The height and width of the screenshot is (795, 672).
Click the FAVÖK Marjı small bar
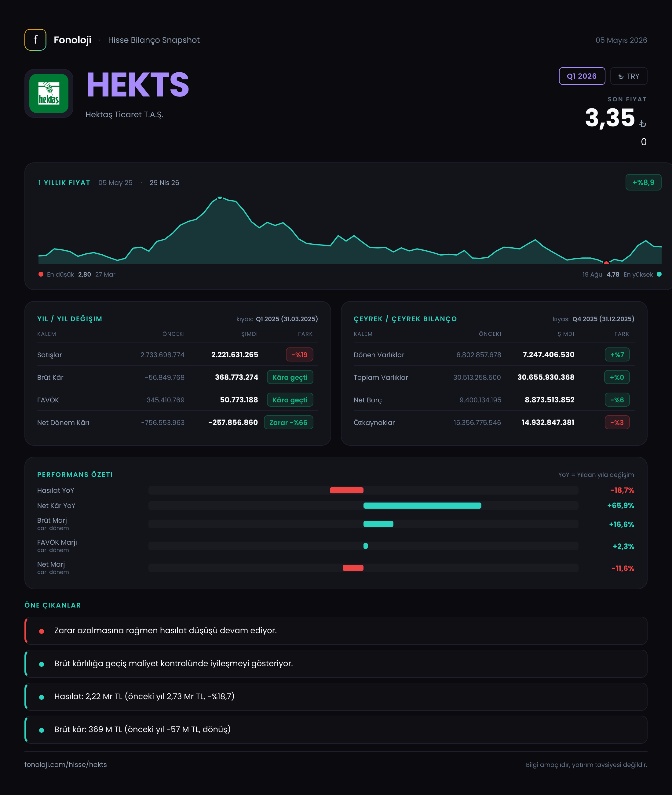pos(365,546)
